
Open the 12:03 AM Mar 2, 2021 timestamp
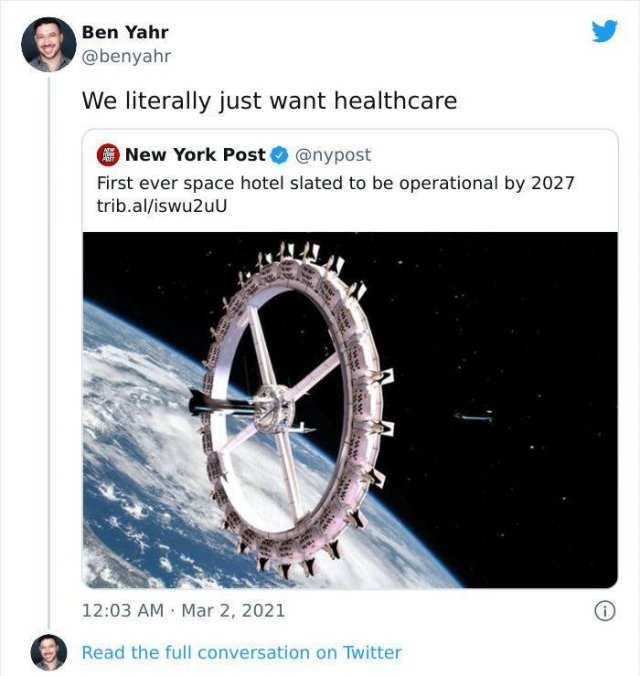pos(183,610)
